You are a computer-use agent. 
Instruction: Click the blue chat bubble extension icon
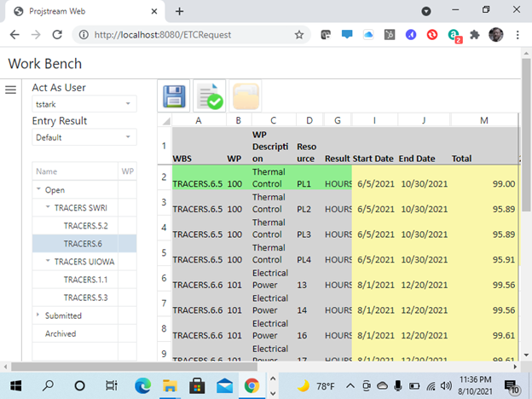[347, 34]
